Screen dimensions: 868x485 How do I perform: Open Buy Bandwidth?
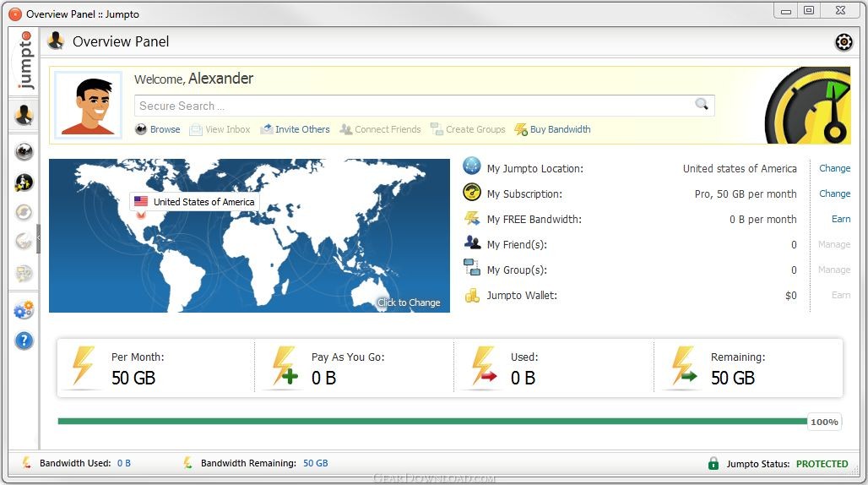[x=560, y=129]
